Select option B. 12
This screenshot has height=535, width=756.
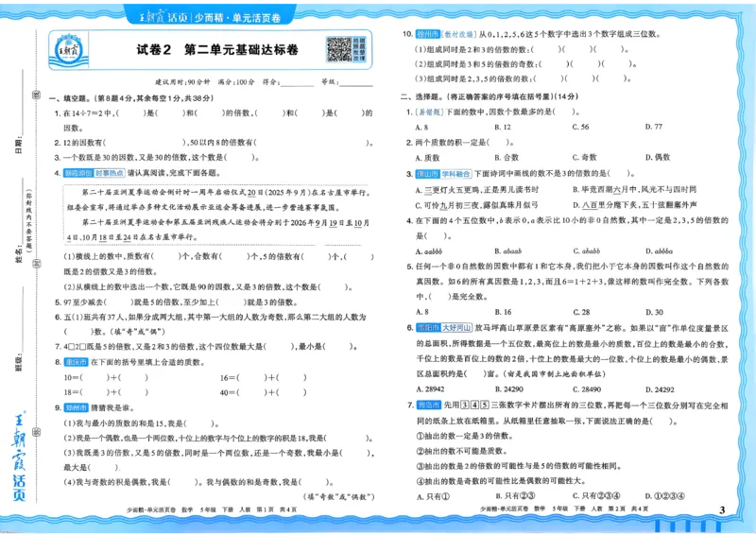click(503, 128)
